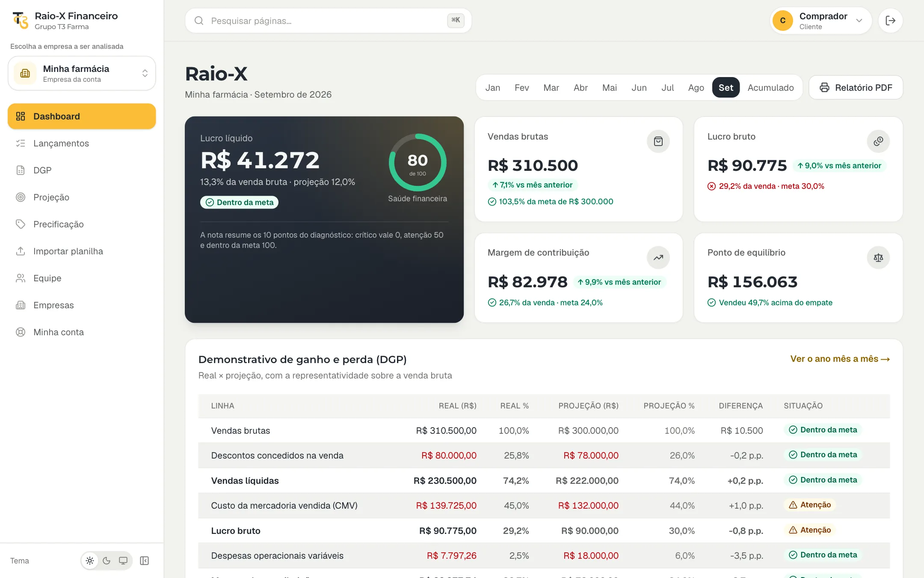This screenshot has width=924, height=578.
Task: Click the ⌘K shortcut badge
Action: [x=456, y=20]
